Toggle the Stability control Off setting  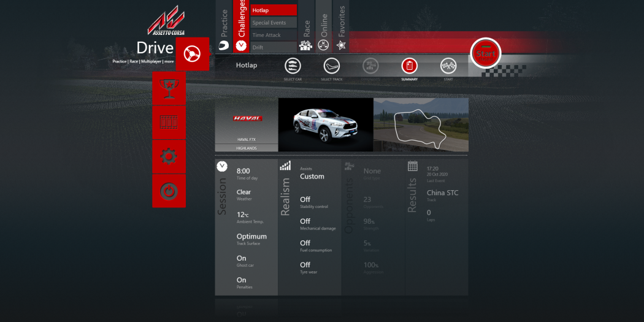pyautogui.click(x=314, y=202)
